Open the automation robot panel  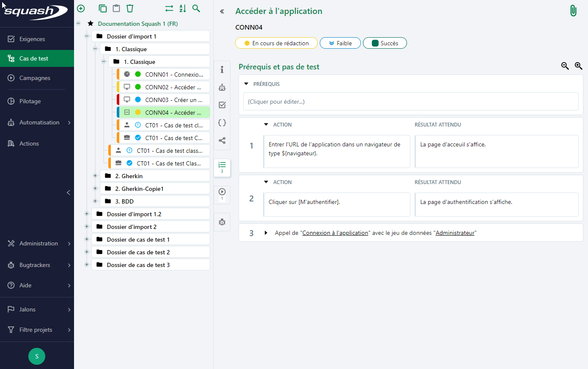coord(222,87)
